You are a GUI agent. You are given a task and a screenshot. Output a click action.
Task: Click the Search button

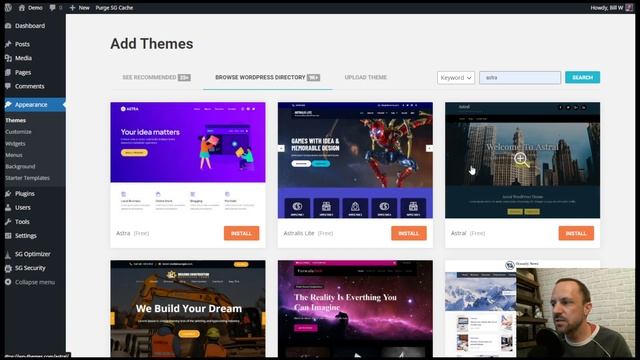[x=582, y=77]
